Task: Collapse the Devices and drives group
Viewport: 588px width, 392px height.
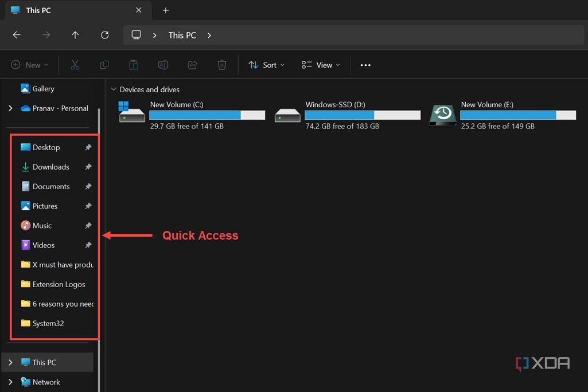Action: 113,89
